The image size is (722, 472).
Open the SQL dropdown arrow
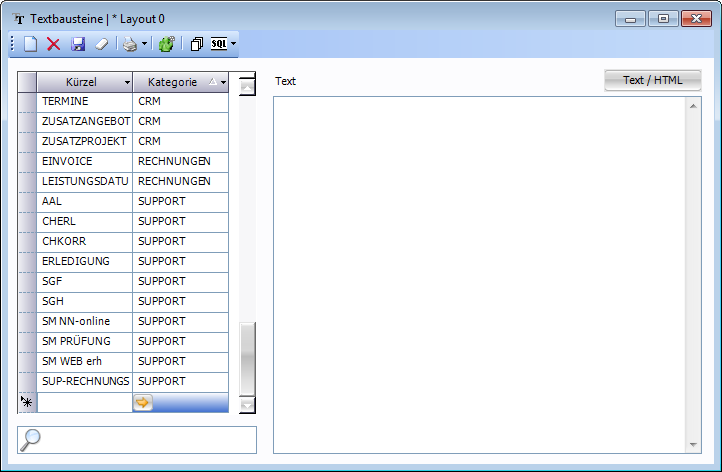[234, 44]
